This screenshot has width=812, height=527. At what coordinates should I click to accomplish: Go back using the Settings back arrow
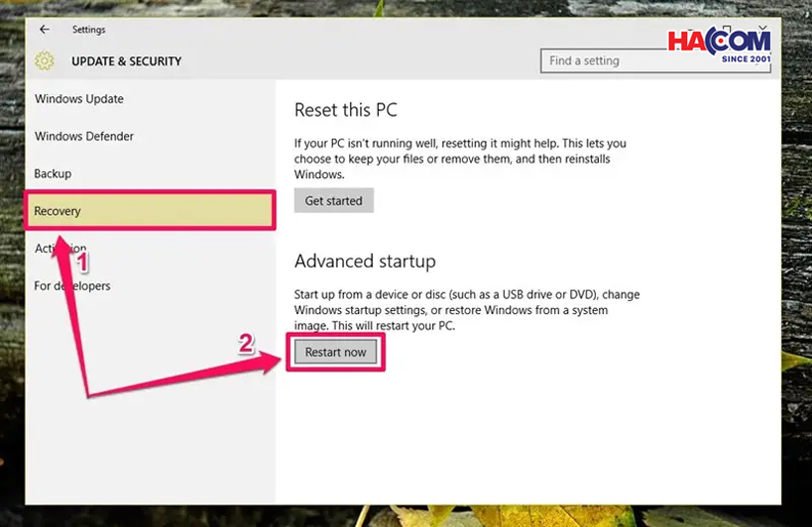[45, 30]
